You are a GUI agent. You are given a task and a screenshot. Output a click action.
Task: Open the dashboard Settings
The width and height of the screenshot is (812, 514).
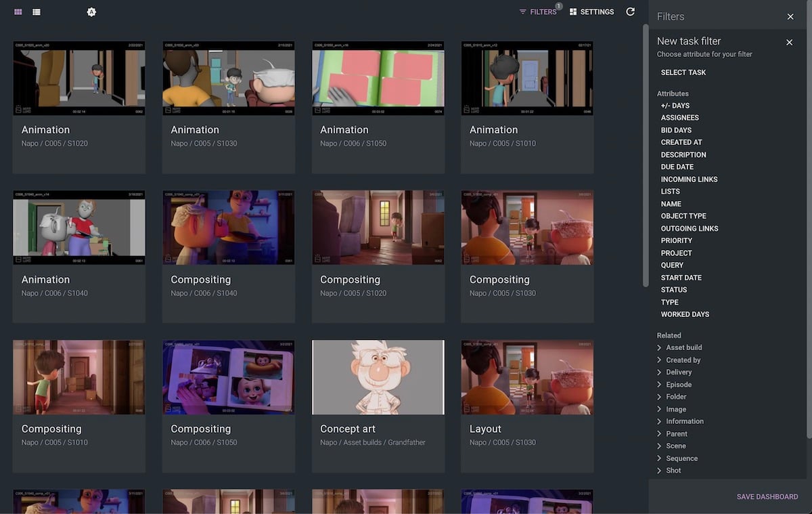(592, 12)
